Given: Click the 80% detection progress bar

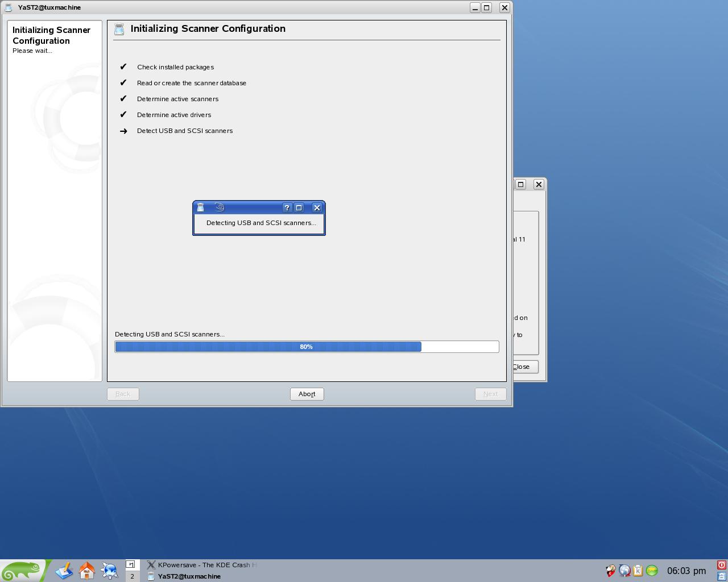Looking at the screenshot, I should 307,347.
